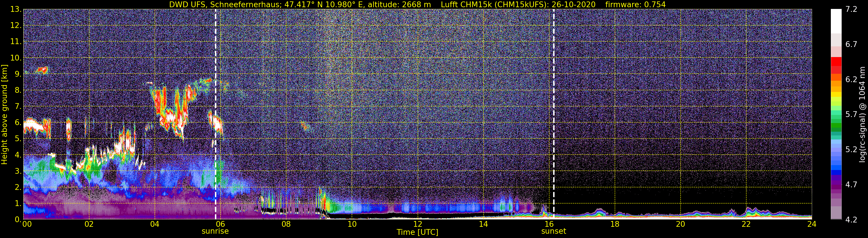Image resolution: width=868 pixels, height=238 pixels.
Task: Click the '4.' height tick label
Action: [18, 155]
